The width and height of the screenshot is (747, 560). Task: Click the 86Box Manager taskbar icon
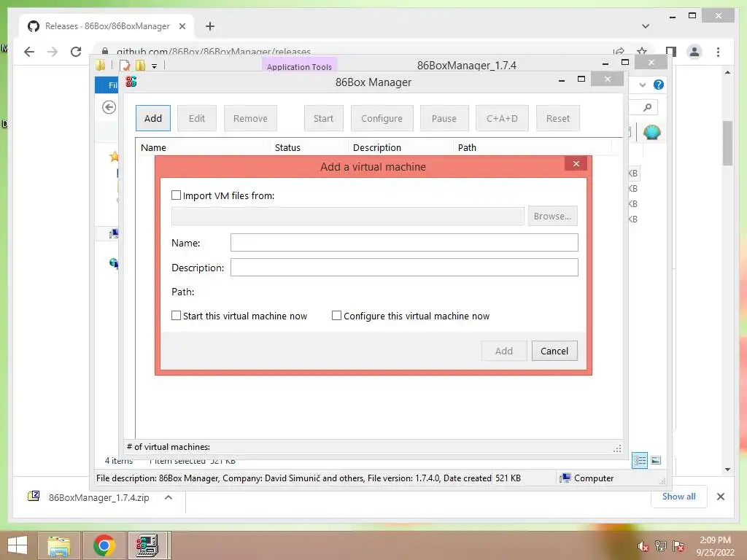click(x=147, y=545)
